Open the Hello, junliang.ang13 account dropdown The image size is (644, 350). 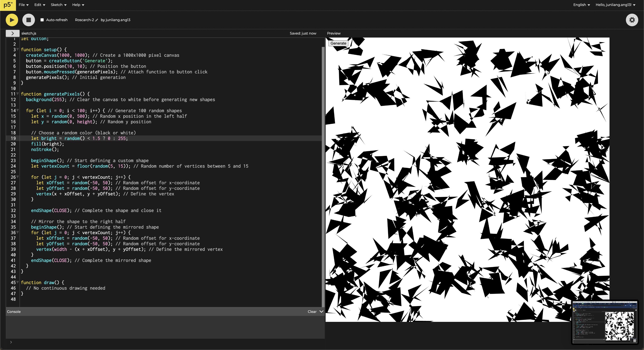click(615, 5)
